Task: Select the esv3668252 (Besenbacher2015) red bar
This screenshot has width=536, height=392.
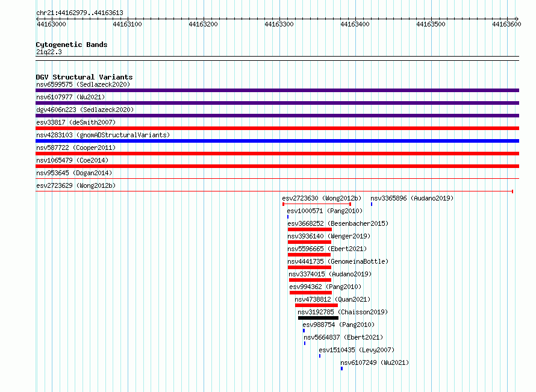Action: [x=310, y=229]
